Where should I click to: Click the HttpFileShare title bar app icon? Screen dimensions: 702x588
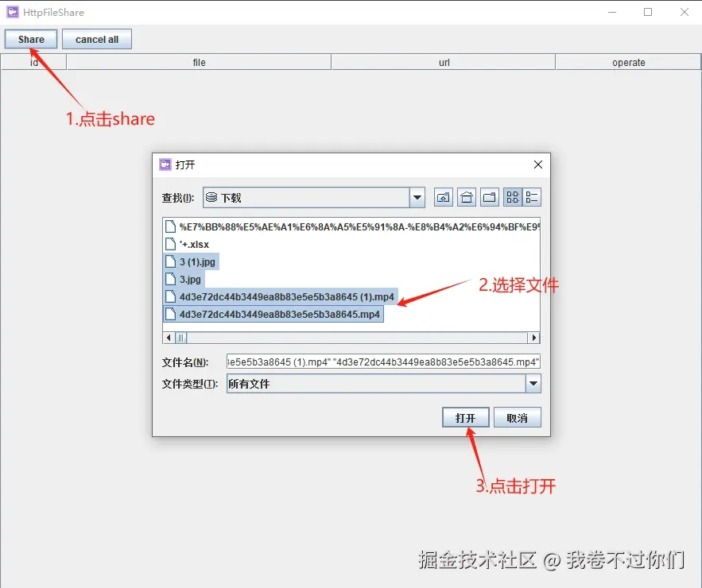[13, 12]
